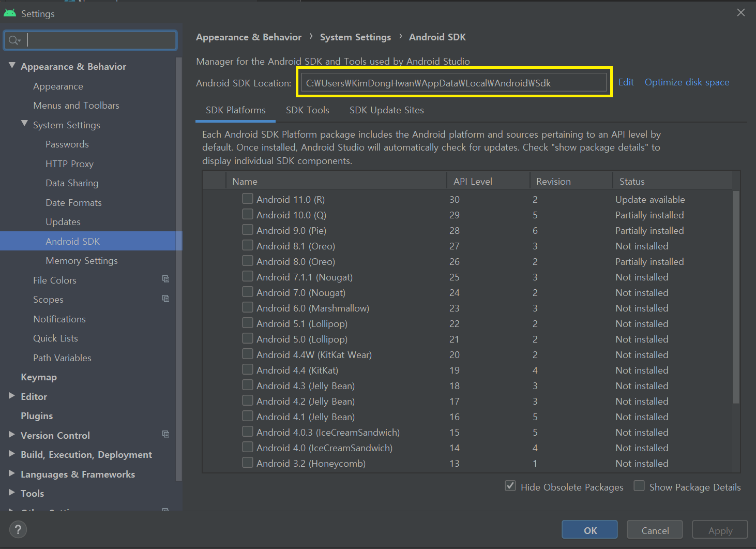Expand the Version Control section arrow
Screen dimensions: 756x549
pos(12,435)
